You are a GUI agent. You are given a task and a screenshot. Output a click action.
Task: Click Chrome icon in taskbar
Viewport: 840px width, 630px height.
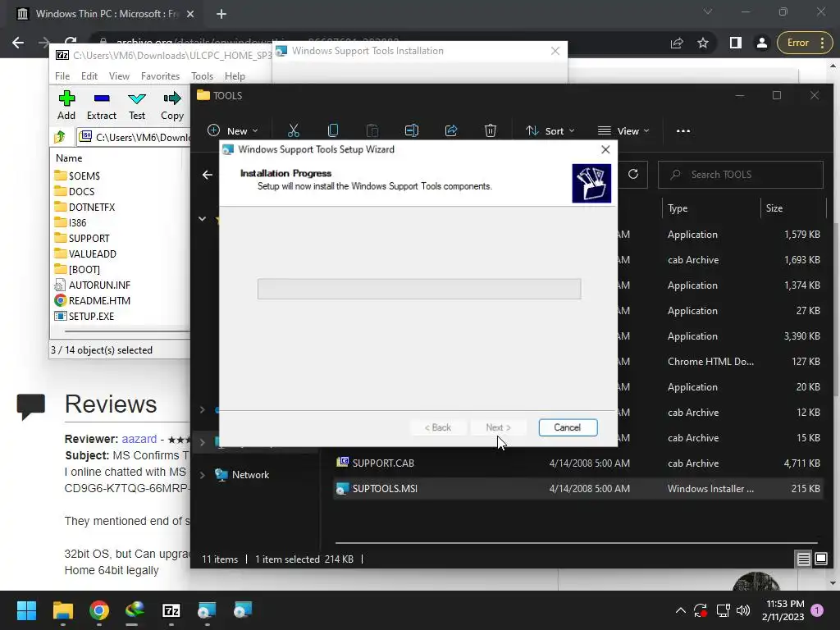tap(99, 610)
